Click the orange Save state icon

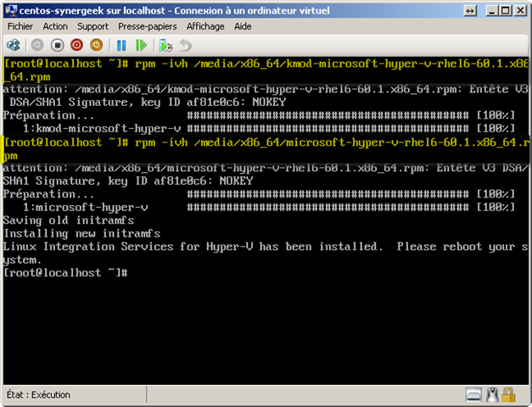point(97,45)
